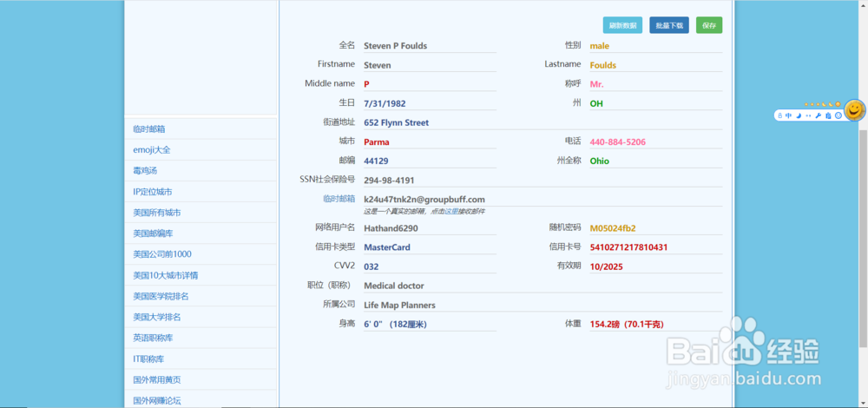Click the round face emoticon icon in IME bar
This screenshot has height=408, width=868.
tap(838, 115)
